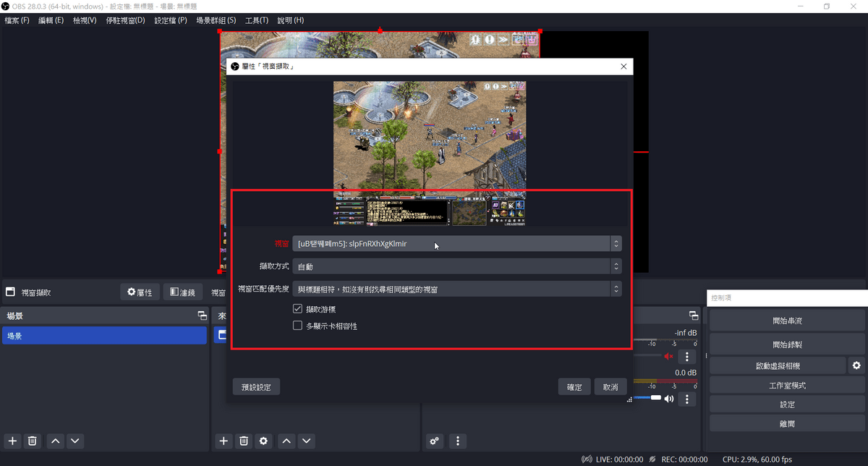Image resolution: width=868 pixels, height=466 pixels.
Task: Add a new source with plus icon
Action: tap(224, 441)
